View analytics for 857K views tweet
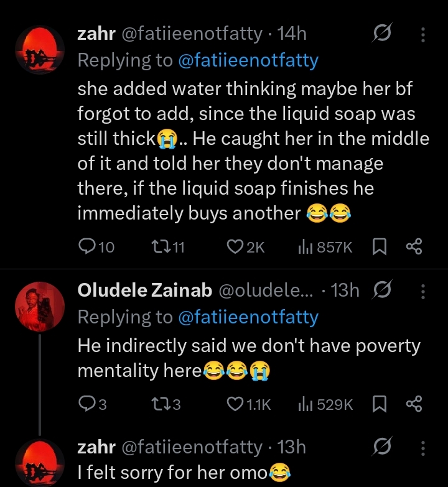The width and height of the screenshot is (448, 487). tap(306, 247)
